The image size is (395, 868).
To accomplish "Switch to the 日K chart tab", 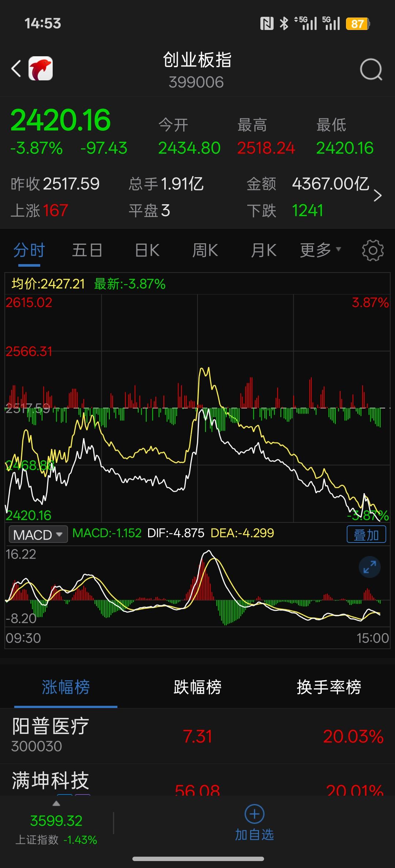I will (x=147, y=250).
